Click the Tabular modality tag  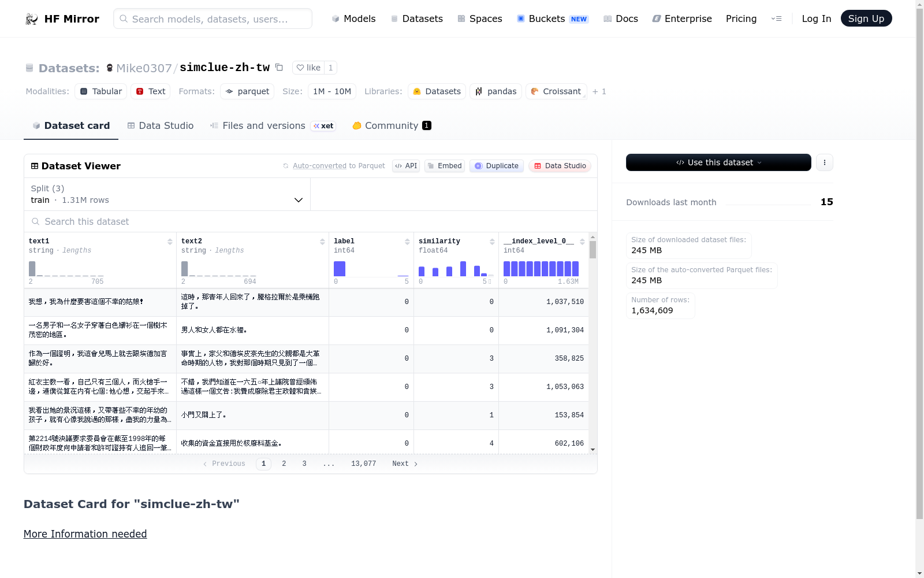(x=101, y=91)
